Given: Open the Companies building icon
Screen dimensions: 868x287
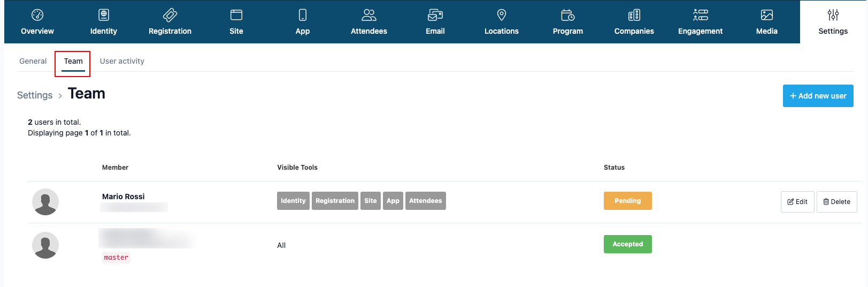Looking at the screenshot, I should (x=634, y=15).
